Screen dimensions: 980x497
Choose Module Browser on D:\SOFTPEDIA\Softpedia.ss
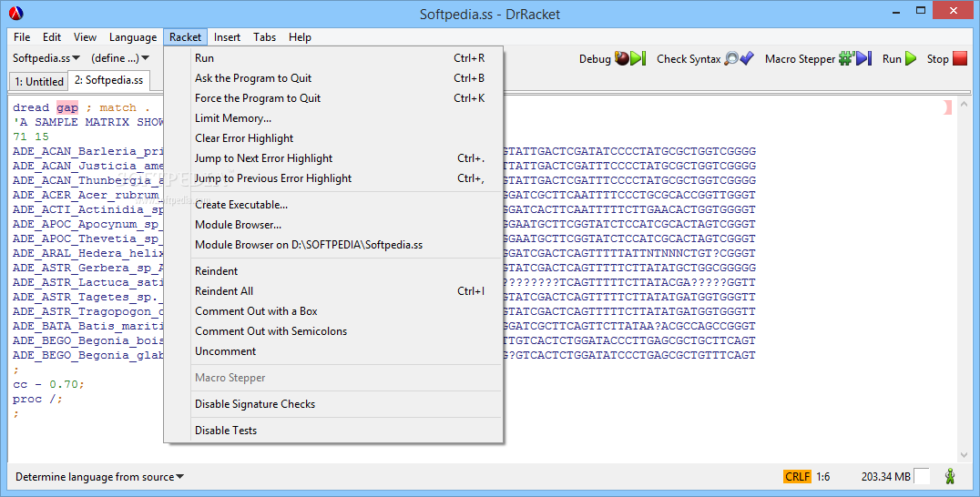point(333,244)
